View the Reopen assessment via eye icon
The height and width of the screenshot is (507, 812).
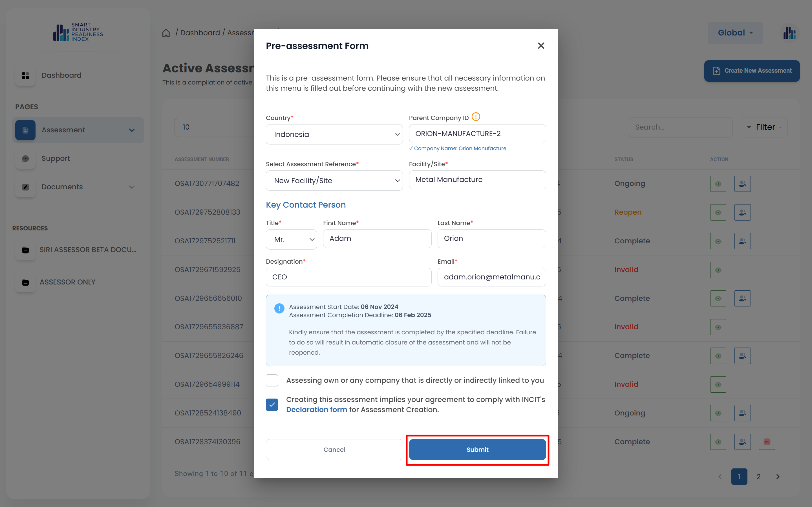[718, 212]
